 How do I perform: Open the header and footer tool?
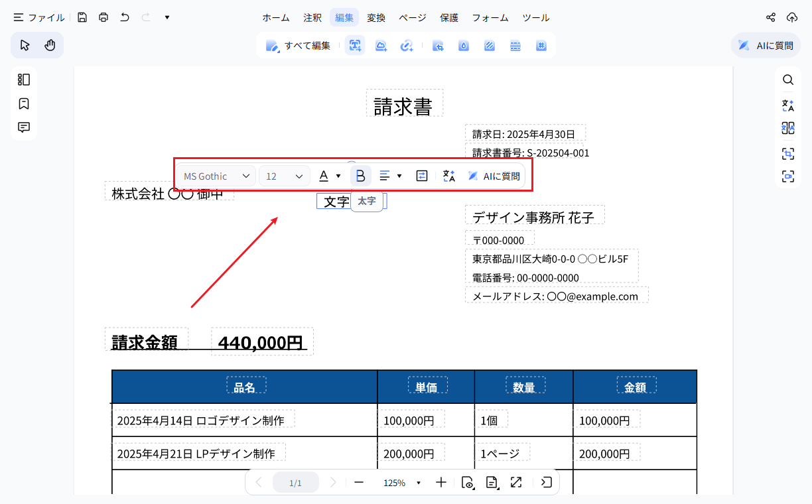515,46
